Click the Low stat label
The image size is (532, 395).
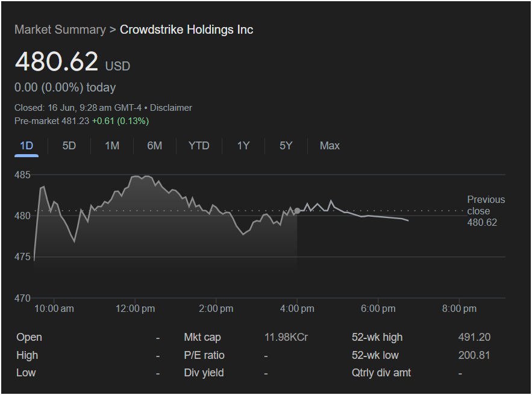click(x=26, y=373)
